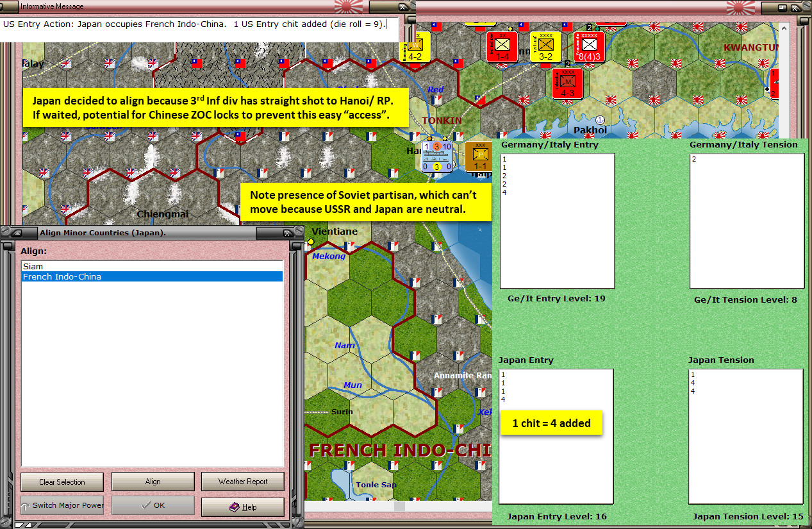Click the 'Japan Tension Level: 15' label
Viewport: 812px width, 529px height.
[x=748, y=516]
